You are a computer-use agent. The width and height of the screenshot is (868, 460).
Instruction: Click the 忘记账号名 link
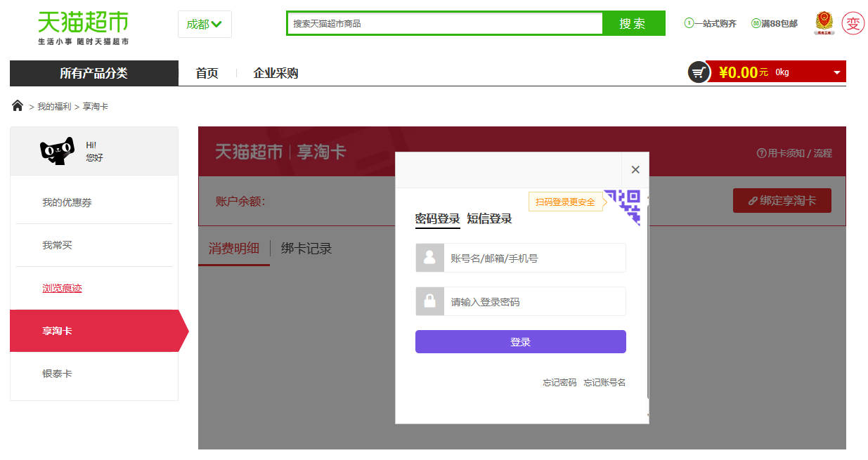pos(604,383)
